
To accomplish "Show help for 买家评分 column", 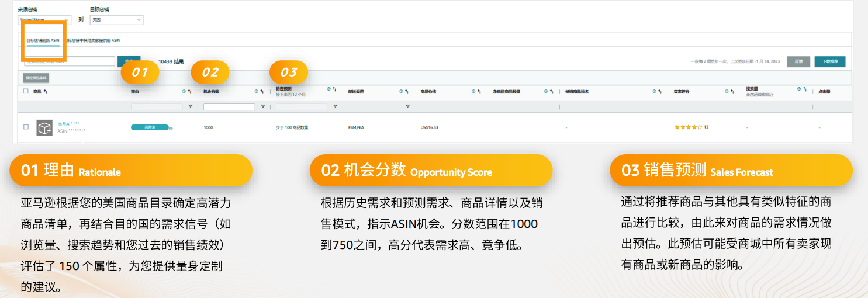I will click(727, 92).
